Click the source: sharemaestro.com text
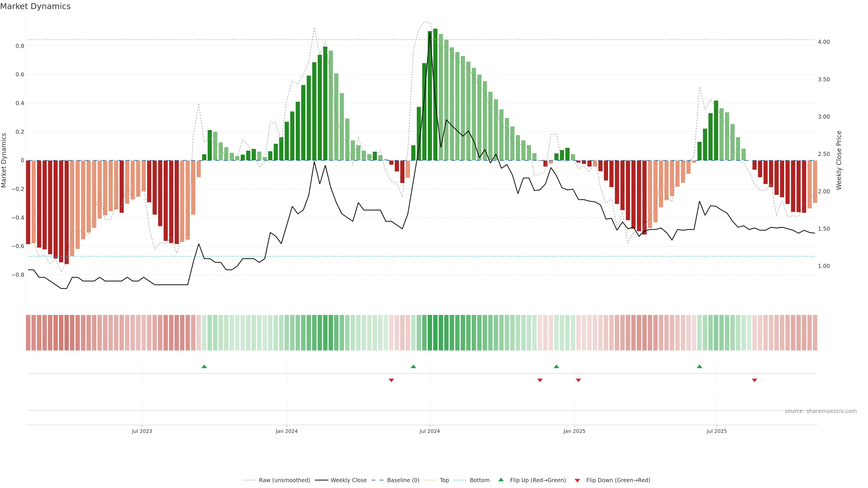The width and height of the screenshot is (868, 488). point(821,411)
